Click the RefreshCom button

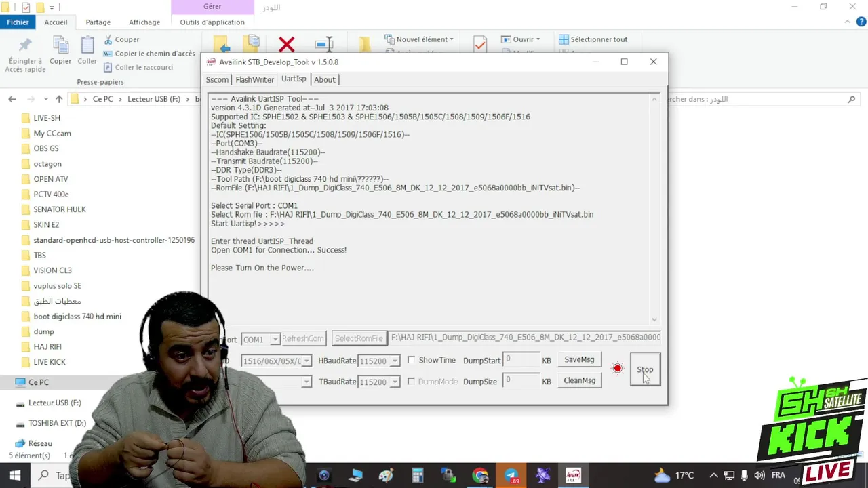[x=303, y=338]
